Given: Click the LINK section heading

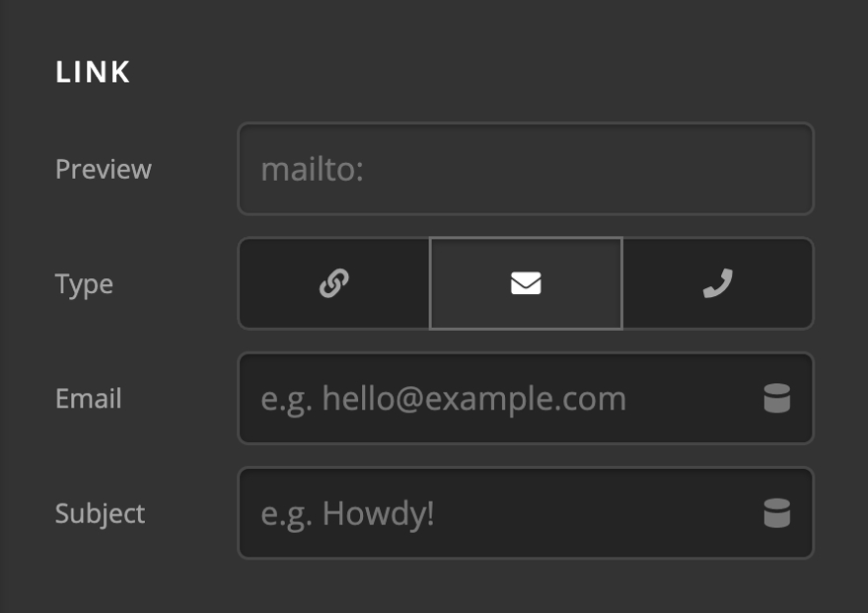Looking at the screenshot, I should click(93, 72).
